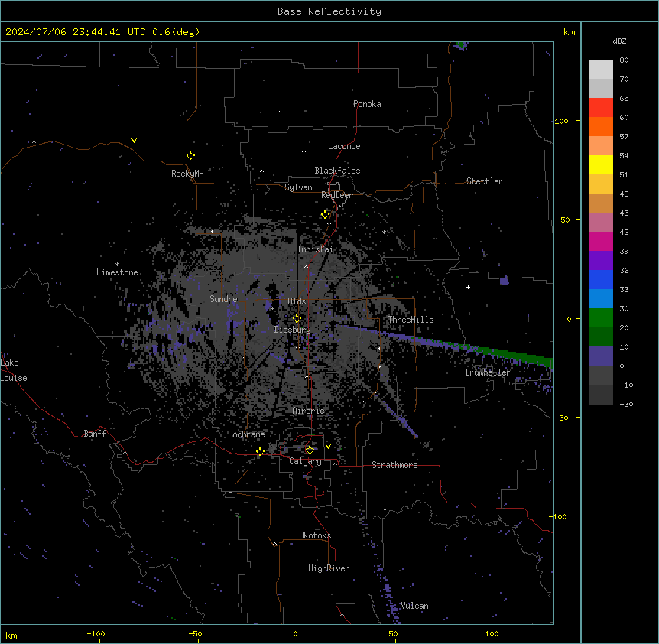Select the 80 dBZ light gray swatch
Viewport: 659px width, 644px height.
601,69
